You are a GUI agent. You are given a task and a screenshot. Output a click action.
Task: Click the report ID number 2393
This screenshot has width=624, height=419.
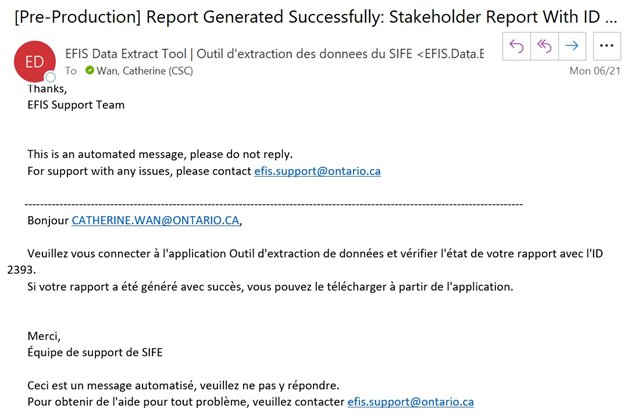coord(20,270)
